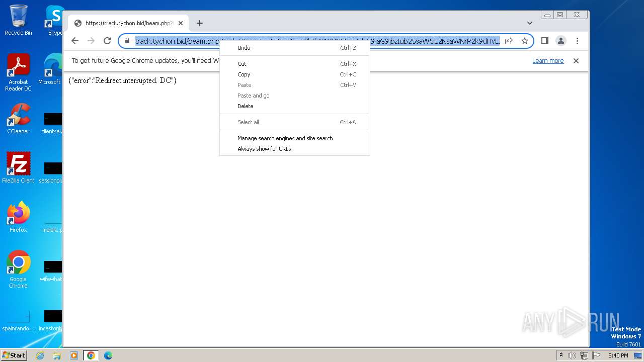Choose Cut from the context menu
644x362 pixels.
click(295, 64)
